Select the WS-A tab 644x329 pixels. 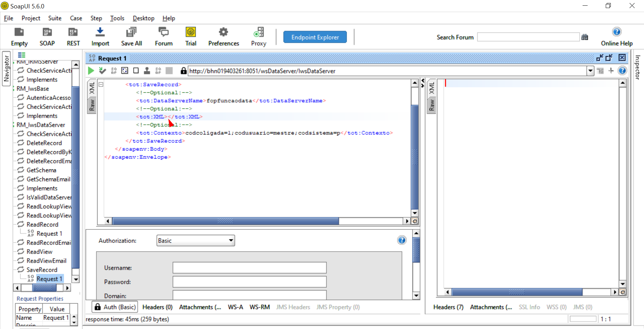(235, 307)
